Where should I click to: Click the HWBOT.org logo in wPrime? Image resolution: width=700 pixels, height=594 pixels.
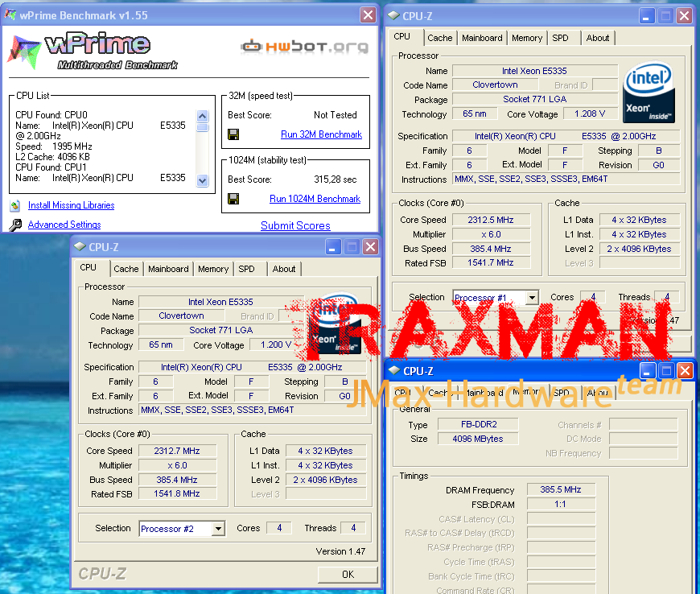coord(305,46)
